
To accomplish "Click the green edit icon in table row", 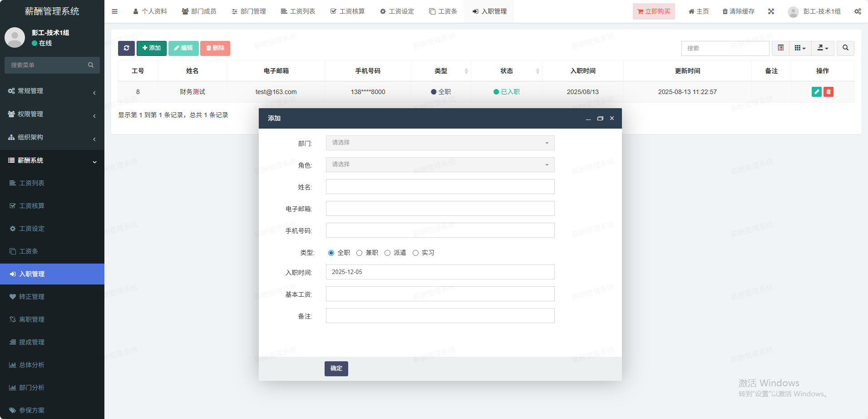I will [x=816, y=92].
